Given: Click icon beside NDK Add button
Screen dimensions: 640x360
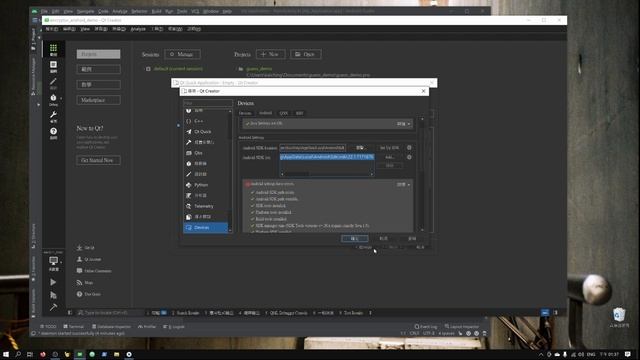Looking at the screenshot, I should pyautogui.click(x=409, y=157).
